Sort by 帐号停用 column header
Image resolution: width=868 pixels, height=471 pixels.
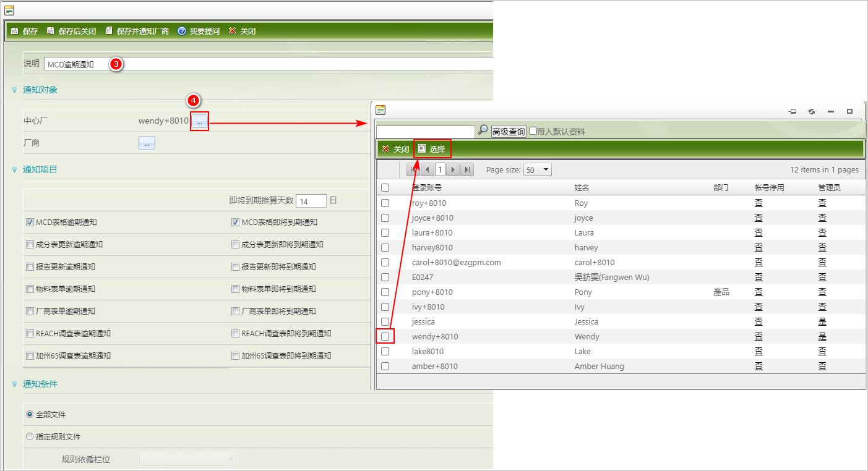tap(769, 188)
